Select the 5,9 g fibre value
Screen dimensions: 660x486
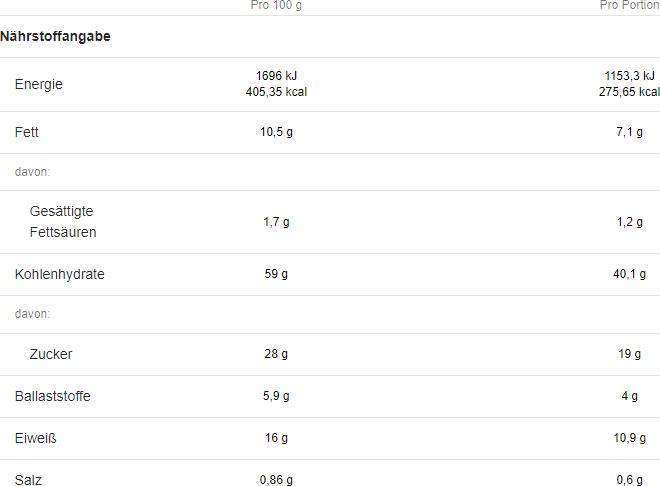click(x=277, y=396)
